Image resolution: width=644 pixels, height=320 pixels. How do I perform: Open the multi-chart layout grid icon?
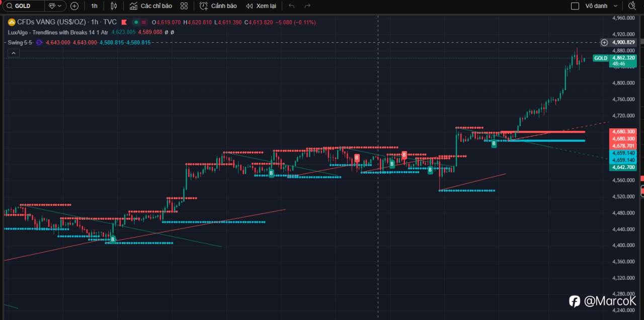point(184,6)
